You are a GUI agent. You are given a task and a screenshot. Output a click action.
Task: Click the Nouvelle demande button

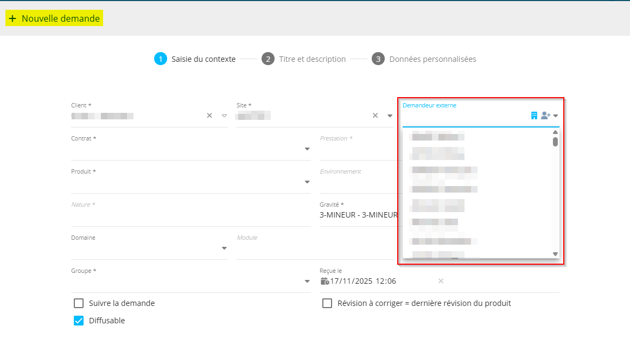coord(54,18)
